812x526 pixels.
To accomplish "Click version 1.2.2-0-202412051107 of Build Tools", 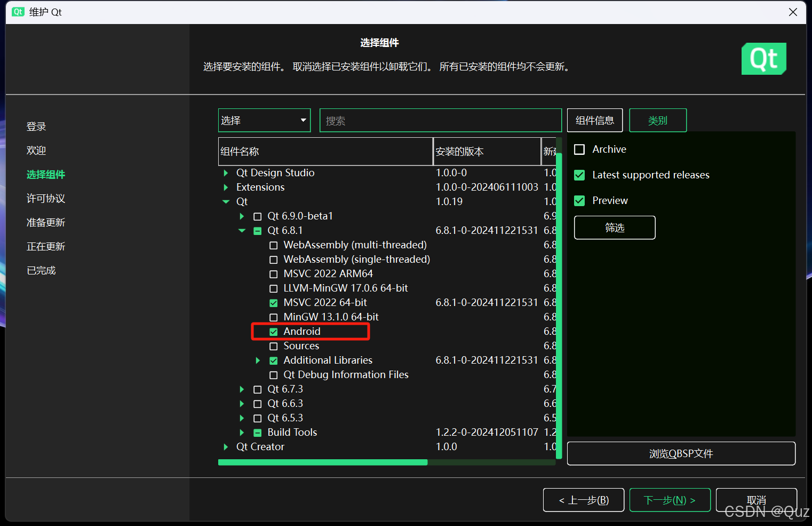I will click(x=487, y=433).
